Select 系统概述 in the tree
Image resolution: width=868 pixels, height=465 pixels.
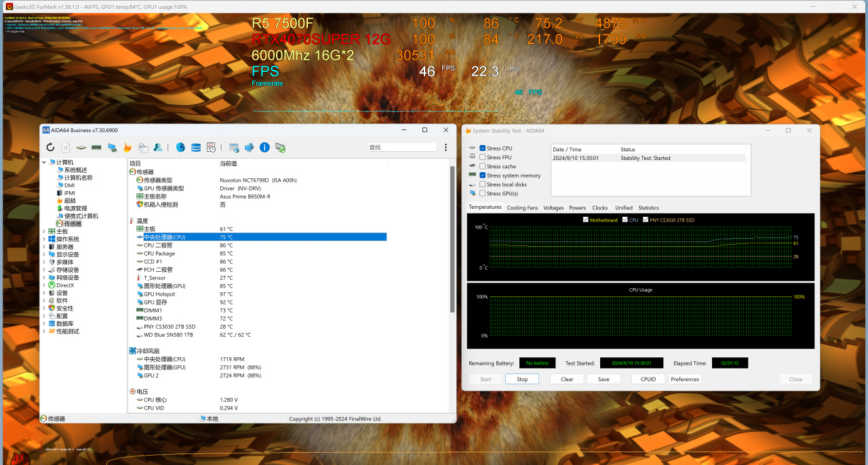(x=75, y=169)
